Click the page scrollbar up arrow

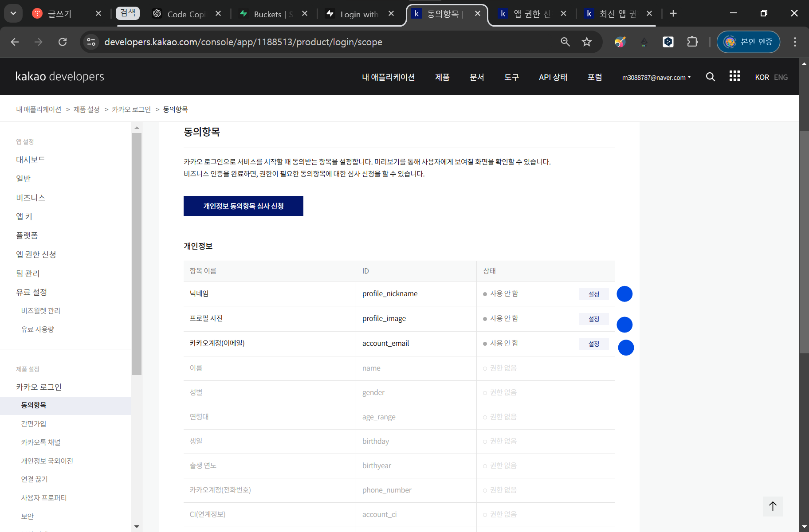coord(804,64)
